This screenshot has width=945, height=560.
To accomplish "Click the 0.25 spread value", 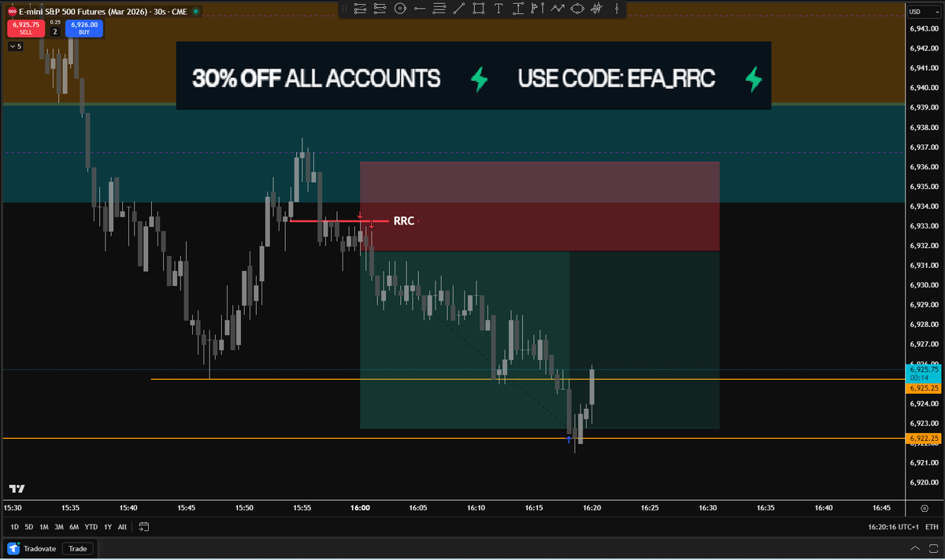I will (x=55, y=22).
